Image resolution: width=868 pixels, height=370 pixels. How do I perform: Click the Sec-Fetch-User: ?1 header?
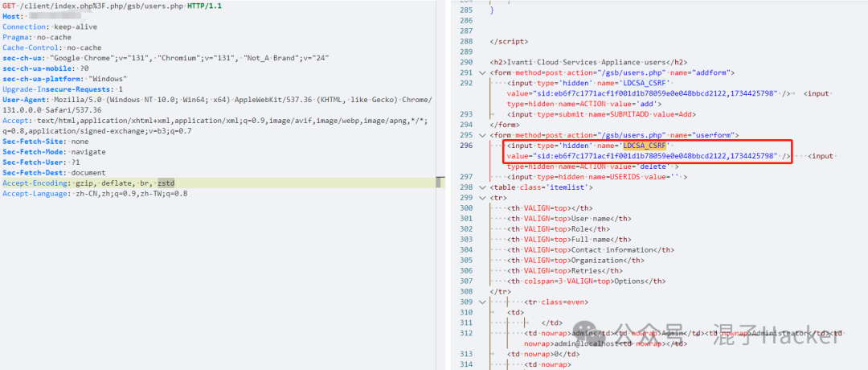coord(42,162)
